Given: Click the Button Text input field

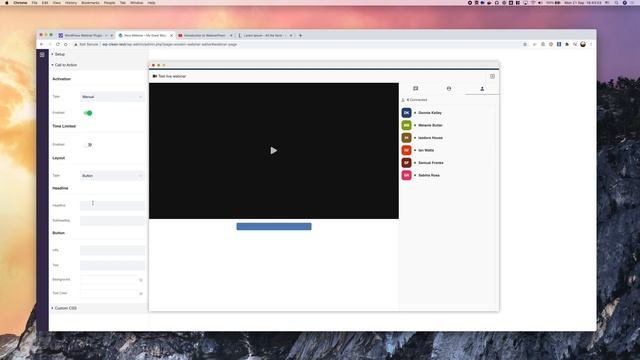Looking at the screenshot, I should (112, 265).
